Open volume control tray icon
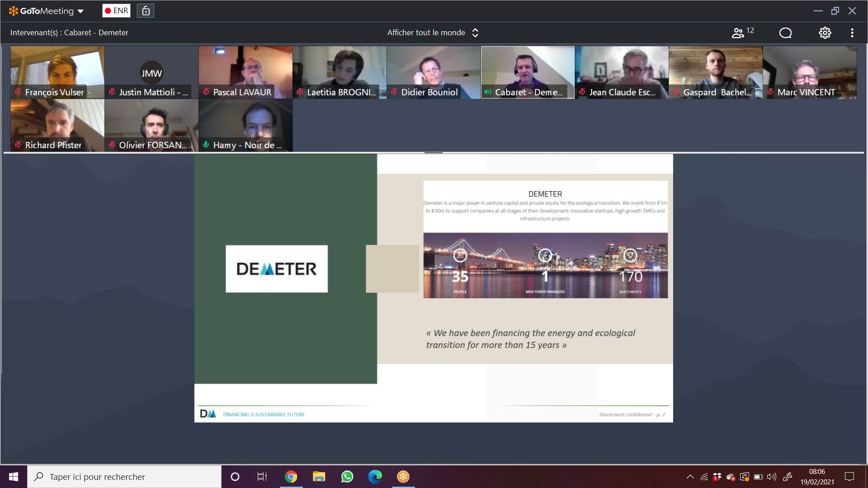Screen dimensions: 868x488 pyautogui.click(x=772, y=477)
